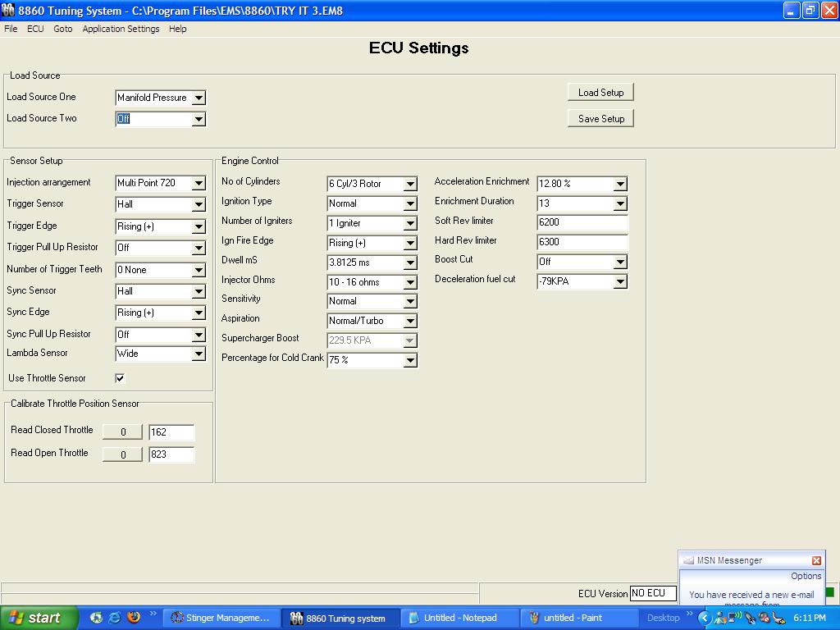The width and height of the screenshot is (840, 630).
Task: Click the first quick launch icon beside Start
Action: (x=97, y=618)
